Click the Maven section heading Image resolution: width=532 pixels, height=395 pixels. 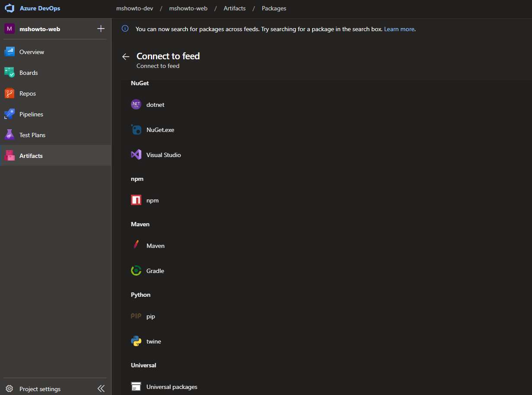(140, 224)
